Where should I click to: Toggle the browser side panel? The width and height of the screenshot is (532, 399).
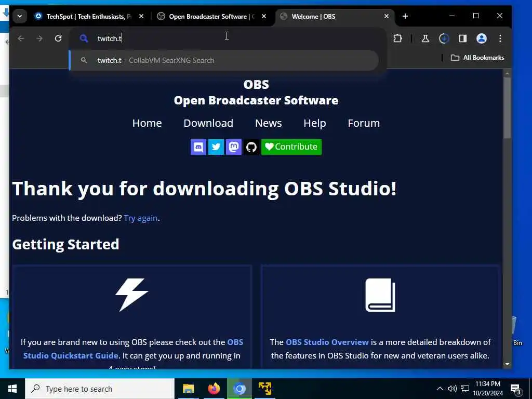point(463,38)
